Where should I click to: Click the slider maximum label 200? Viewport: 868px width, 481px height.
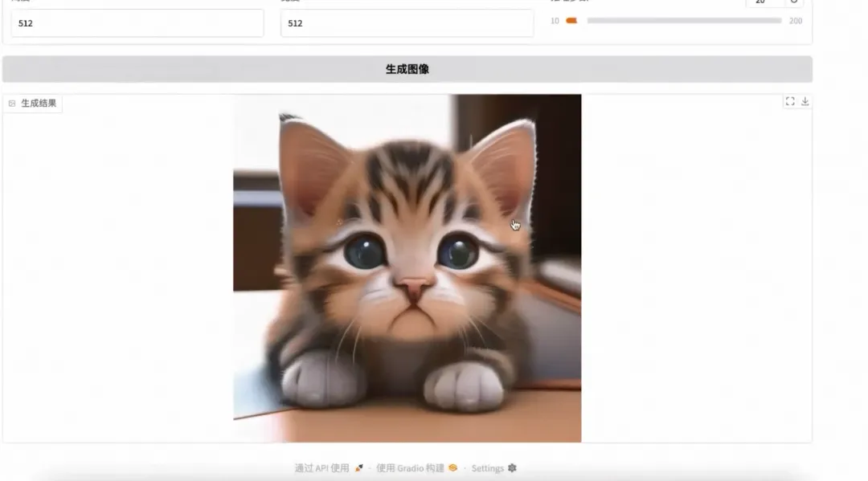tap(796, 21)
